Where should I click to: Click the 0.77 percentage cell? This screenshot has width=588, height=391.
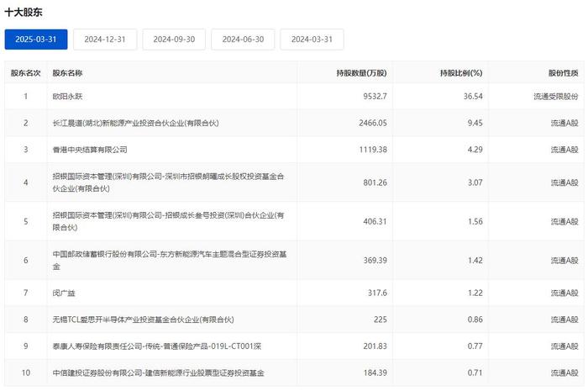click(475, 346)
